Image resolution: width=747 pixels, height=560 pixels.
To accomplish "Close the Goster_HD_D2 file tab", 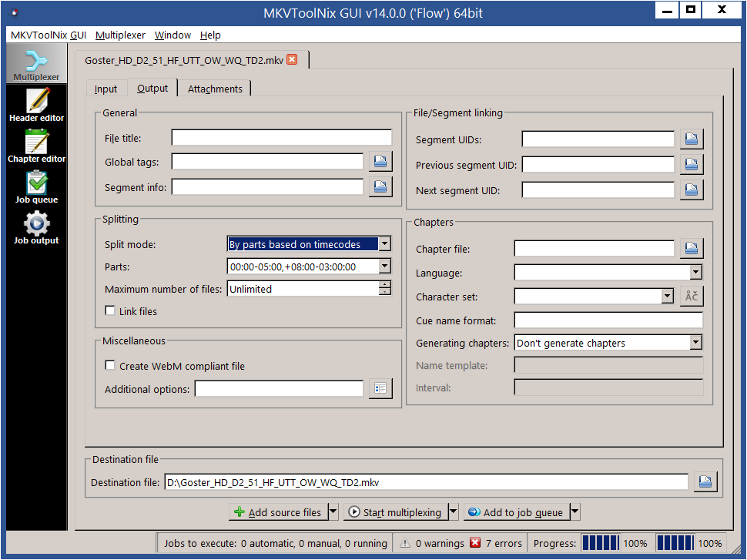I will point(293,59).
